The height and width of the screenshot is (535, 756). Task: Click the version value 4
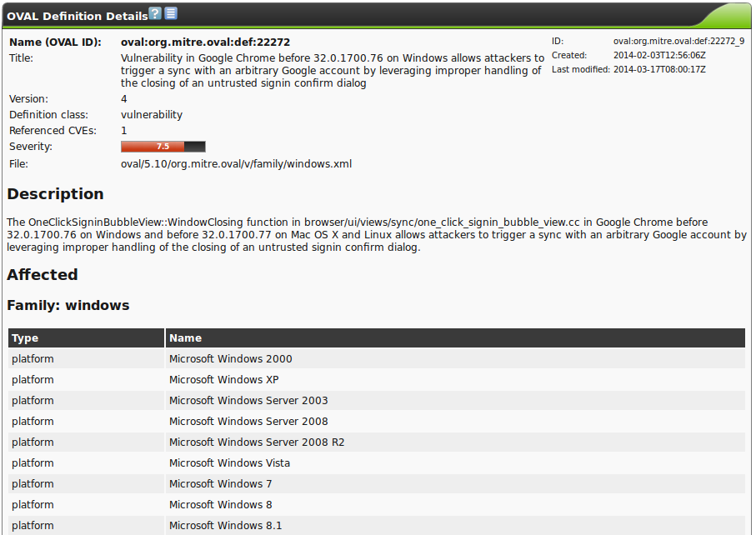click(x=124, y=99)
